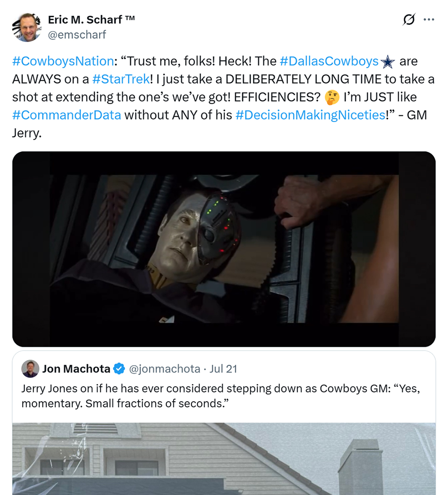Viewport: 448px width, 495px height.
Task: Open the three-dot more options menu
Action: click(x=428, y=20)
